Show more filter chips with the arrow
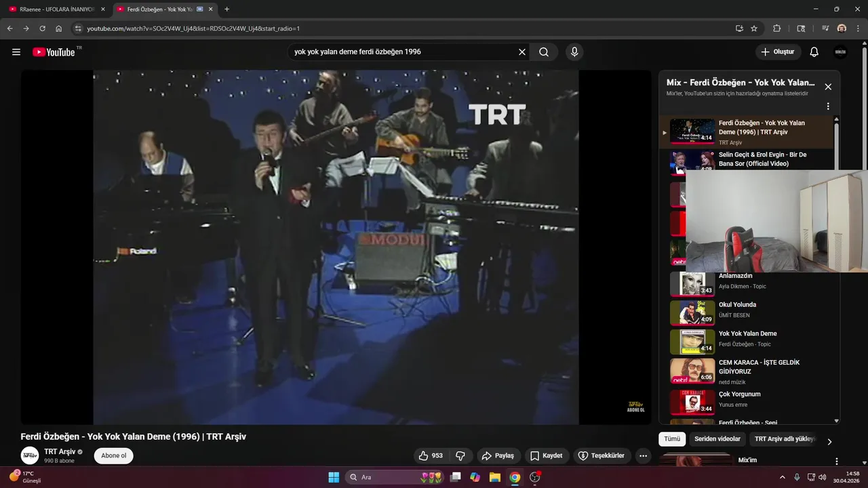 point(829,442)
